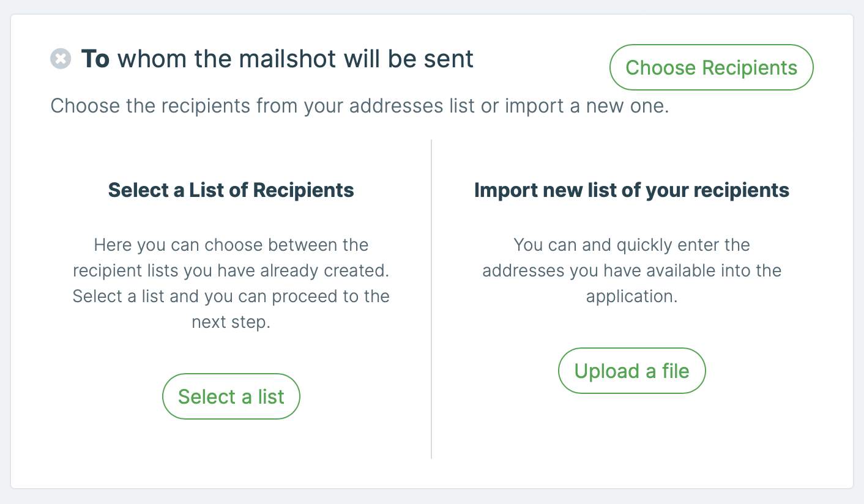Click the Select a list button

231,396
